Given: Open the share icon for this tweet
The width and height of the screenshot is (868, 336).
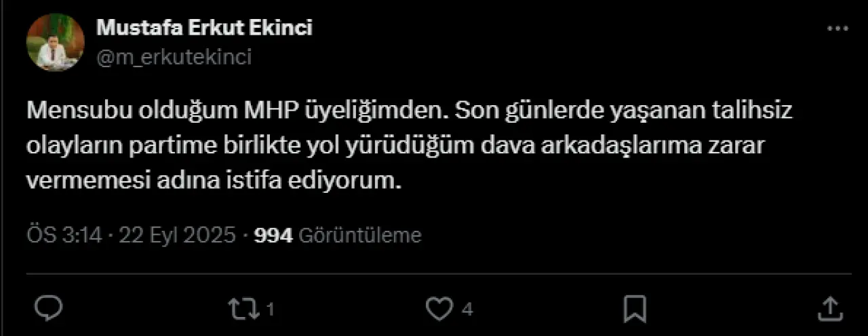Looking at the screenshot, I should pyautogui.click(x=829, y=309).
